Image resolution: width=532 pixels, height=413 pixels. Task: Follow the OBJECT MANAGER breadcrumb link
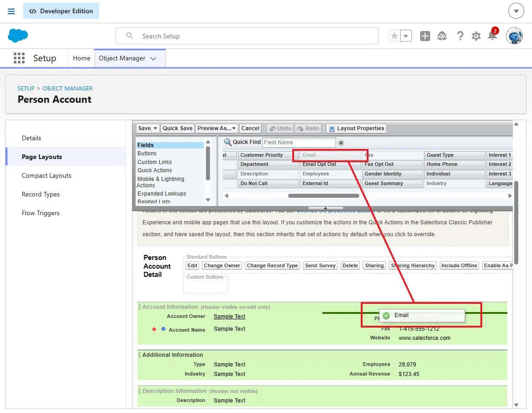pyautogui.click(x=68, y=88)
